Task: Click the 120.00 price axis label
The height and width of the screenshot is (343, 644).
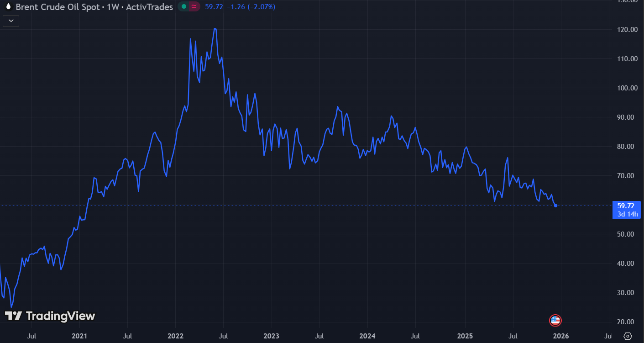Action: pyautogui.click(x=628, y=30)
